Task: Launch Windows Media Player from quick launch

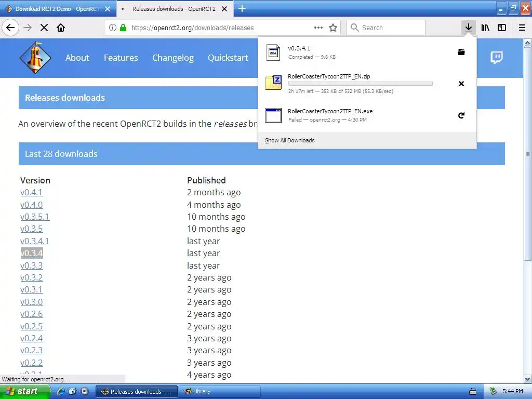Action: (x=85, y=391)
